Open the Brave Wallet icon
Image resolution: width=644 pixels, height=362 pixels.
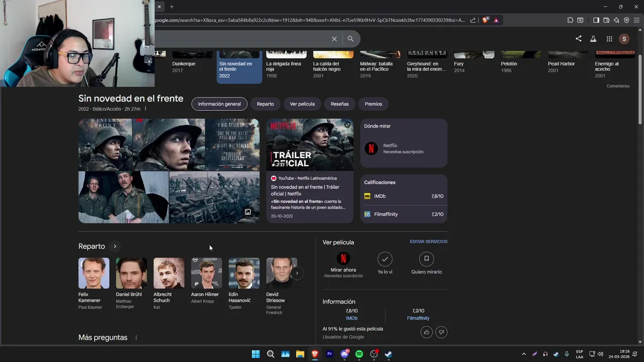[x=606, y=20]
